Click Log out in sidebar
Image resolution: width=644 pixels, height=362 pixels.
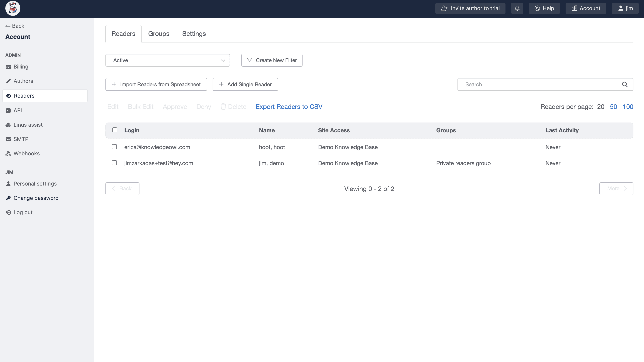[23, 213]
